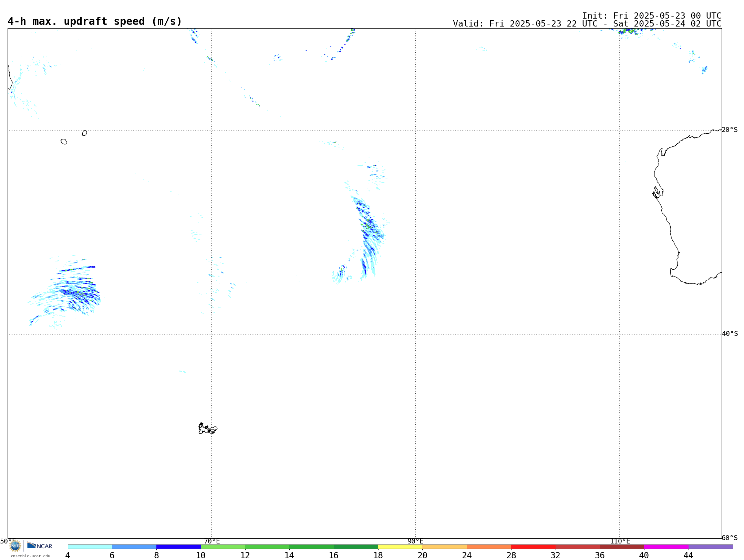This screenshot has width=744, height=560.
Task: Click the orange 24–28 m/s swatch
Action: click(x=489, y=547)
